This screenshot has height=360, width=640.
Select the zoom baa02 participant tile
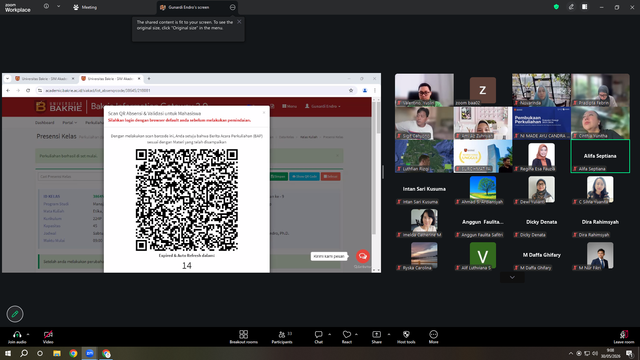(x=482, y=90)
